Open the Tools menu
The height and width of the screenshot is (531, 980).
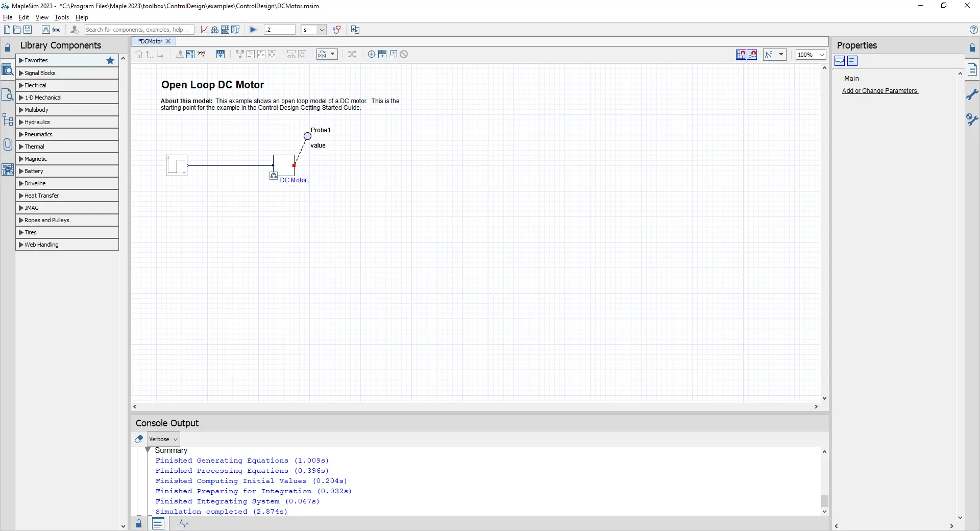point(62,17)
